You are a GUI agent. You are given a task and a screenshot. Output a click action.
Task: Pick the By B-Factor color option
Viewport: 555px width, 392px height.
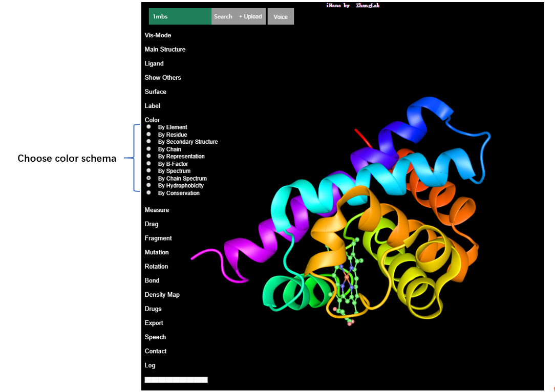coord(148,163)
